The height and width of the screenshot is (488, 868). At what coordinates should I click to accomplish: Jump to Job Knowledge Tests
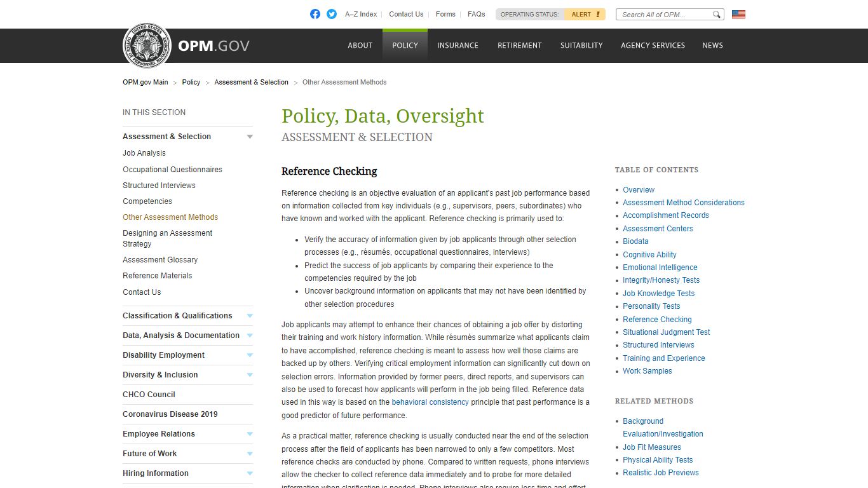[x=658, y=294]
